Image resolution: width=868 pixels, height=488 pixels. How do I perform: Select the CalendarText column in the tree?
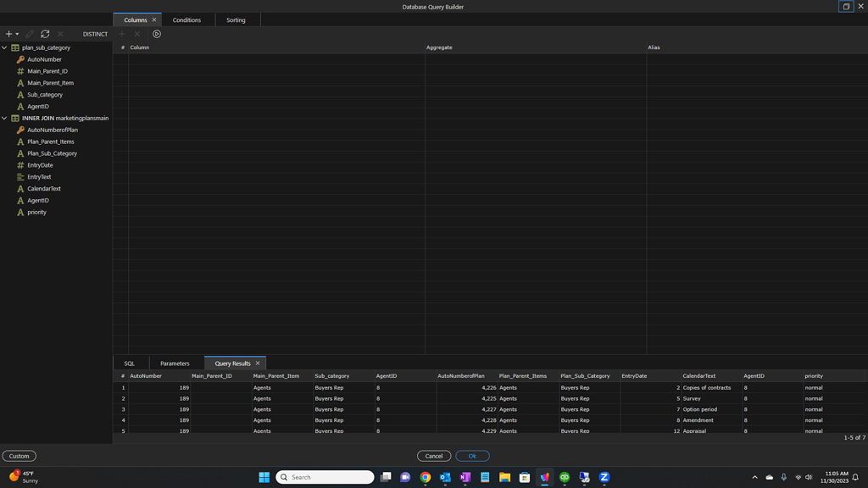pos(44,189)
